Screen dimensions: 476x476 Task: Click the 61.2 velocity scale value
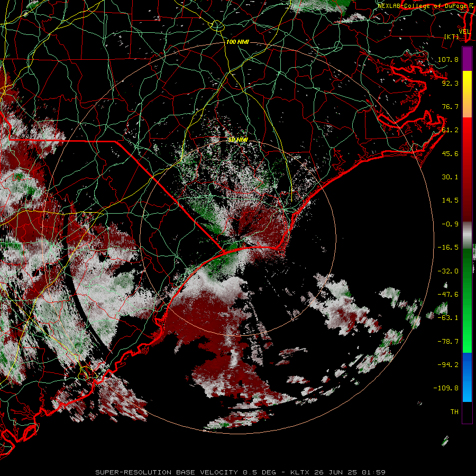450,130
